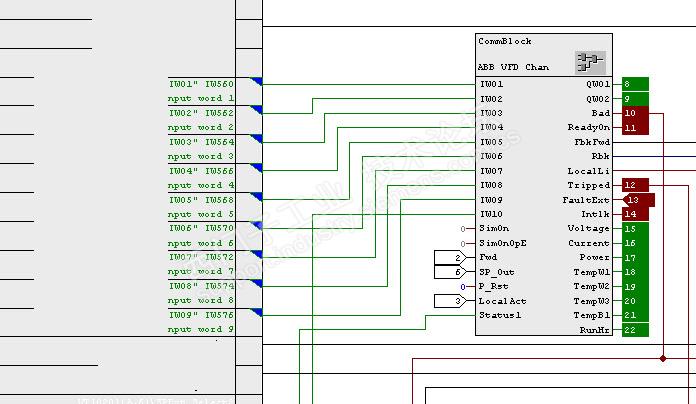696x404 pixels.
Task: Click blue triangle marker beside IW574 entry
Action: 256,283
